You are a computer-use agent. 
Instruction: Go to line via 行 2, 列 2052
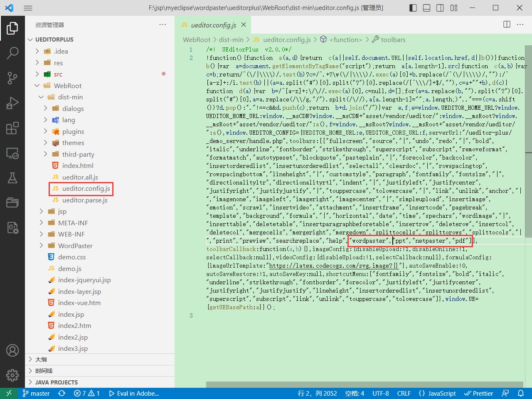[317, 393]
